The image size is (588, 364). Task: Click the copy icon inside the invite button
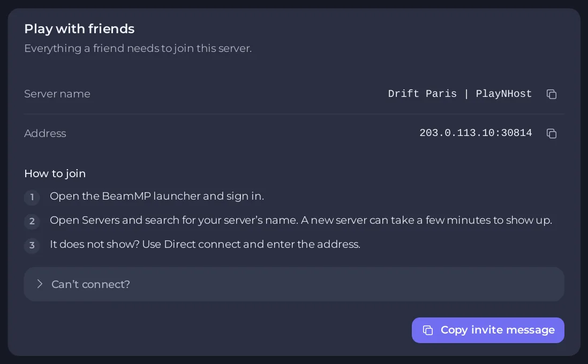point(428,330)
